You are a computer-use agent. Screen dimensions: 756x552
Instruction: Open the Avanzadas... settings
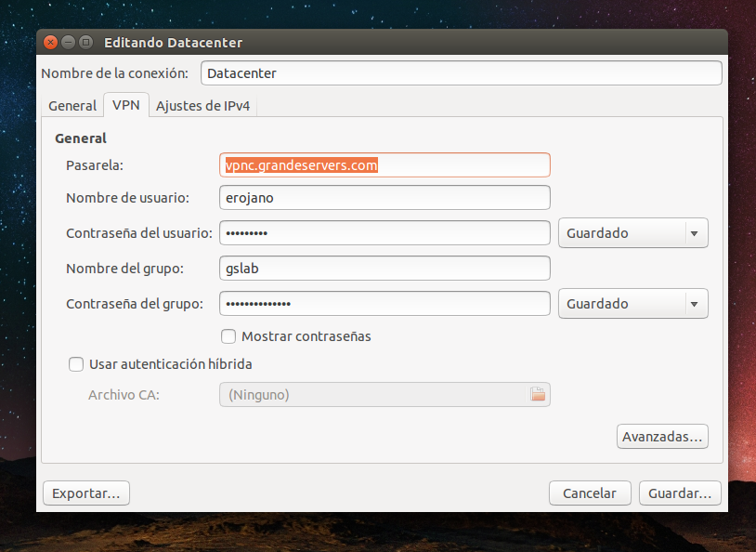pos(662,437)
